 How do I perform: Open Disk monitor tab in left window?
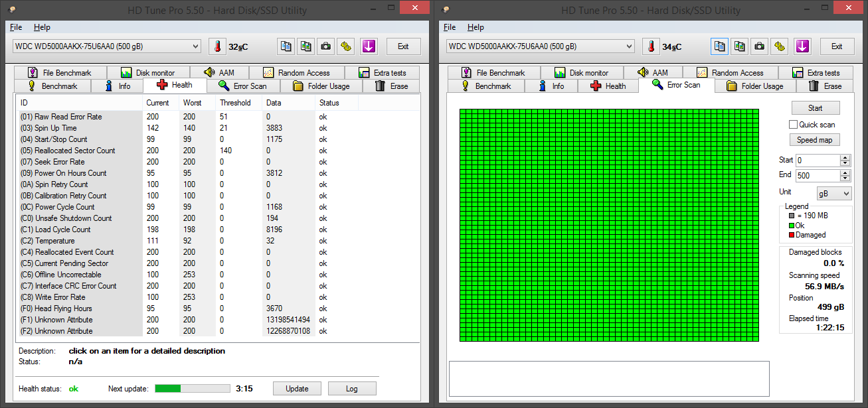click(148, 72)
